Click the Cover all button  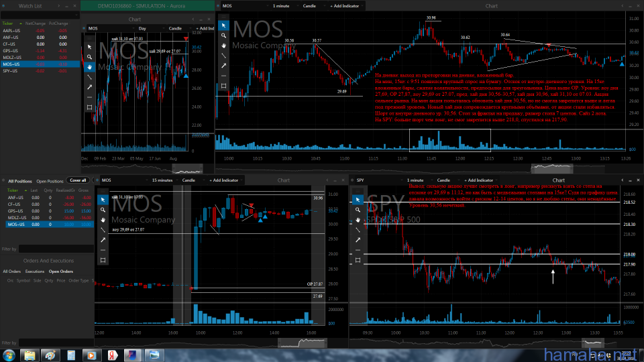tap(78, 180)
